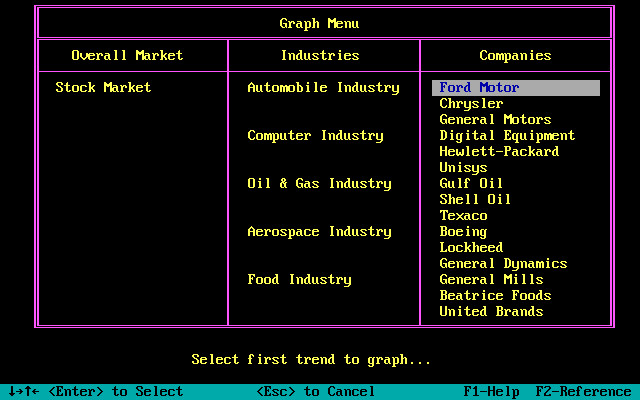Open F2-Reference from the status bar
Image resolution: width=640 pixels, height=400 pixels.
pos(583,392)
